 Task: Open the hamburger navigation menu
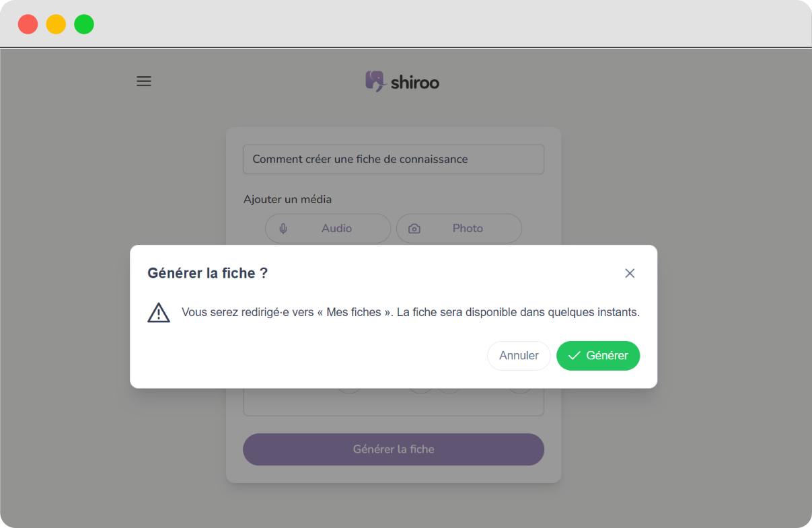(x=144, y=81)
